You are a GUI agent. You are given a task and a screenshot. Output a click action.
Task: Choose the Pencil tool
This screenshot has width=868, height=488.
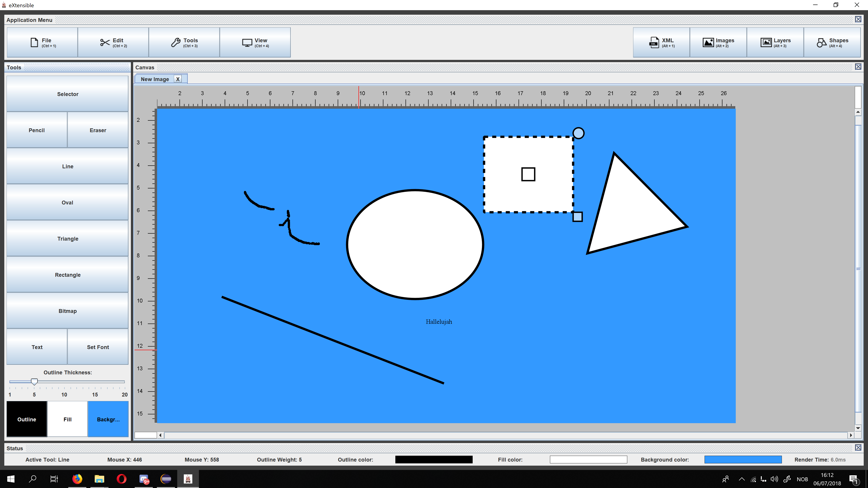point(36,130)
